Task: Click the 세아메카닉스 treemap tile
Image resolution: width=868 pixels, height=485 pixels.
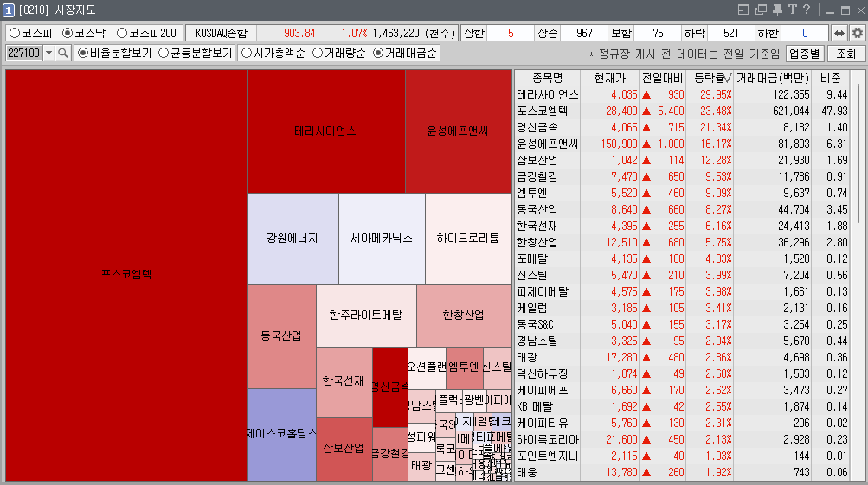Action: pyautogui.click(x=382, y=239)
